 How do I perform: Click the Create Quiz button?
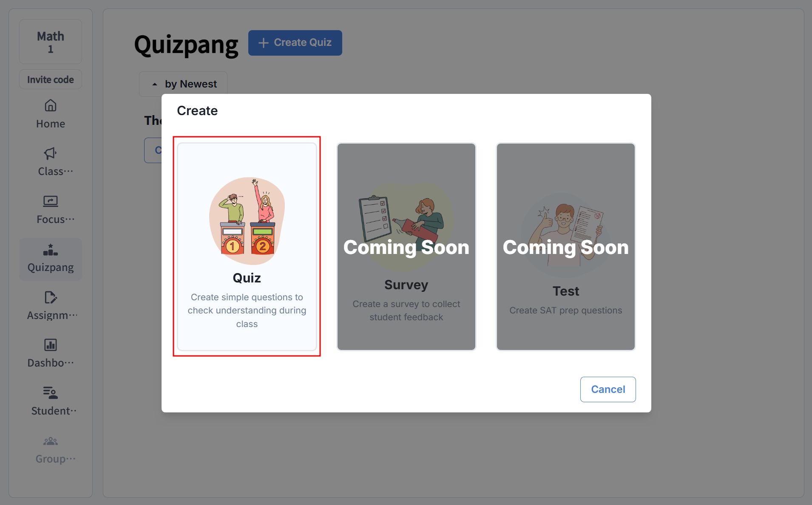pyautogui.click(x=295, y=42)
